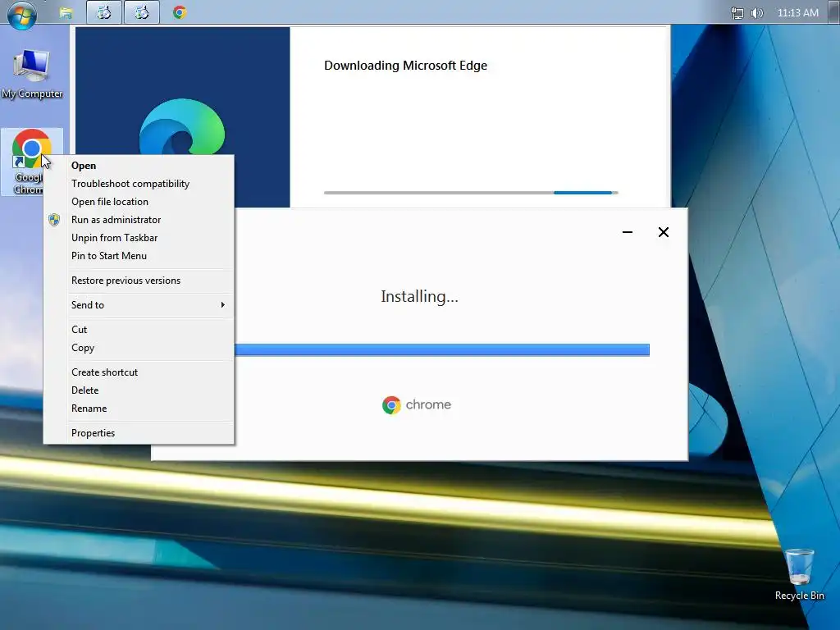The width and height of the screenshot is (840, 630).
Task: Choose Pin to Start Menu
Action: 139,256
